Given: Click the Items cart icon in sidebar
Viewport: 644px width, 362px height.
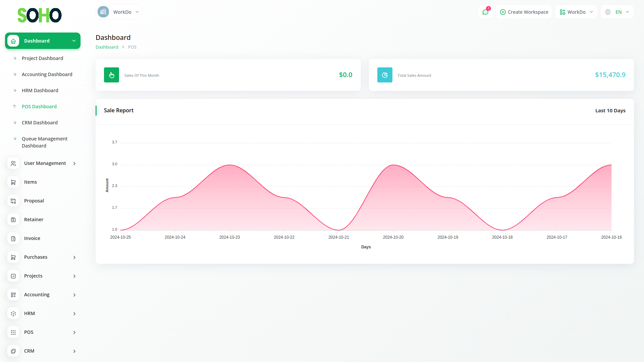Looking at the screenshot, I should tap(13, 182).
